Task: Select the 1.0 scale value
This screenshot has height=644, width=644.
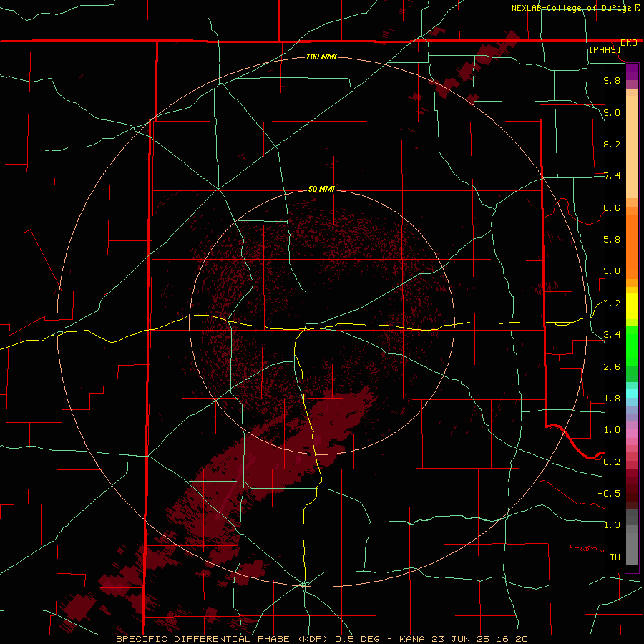Action: tap(612, 430)
